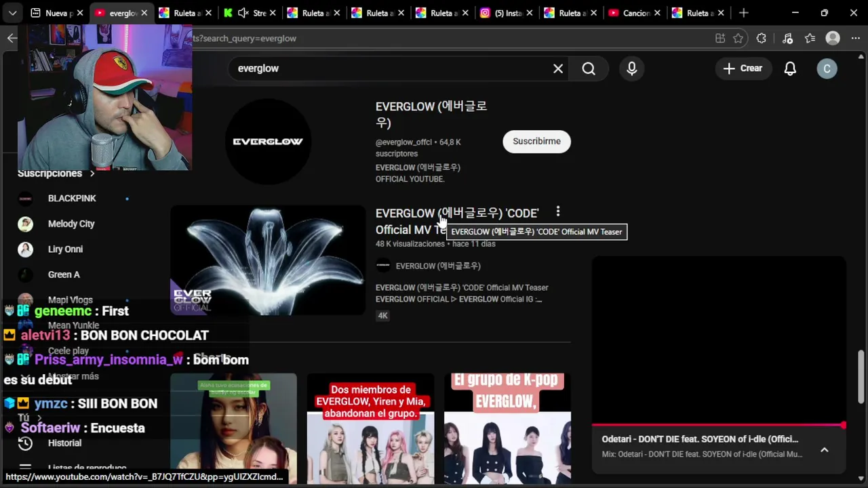
Task: Open Green A subscription
Action: pos(64,274)
